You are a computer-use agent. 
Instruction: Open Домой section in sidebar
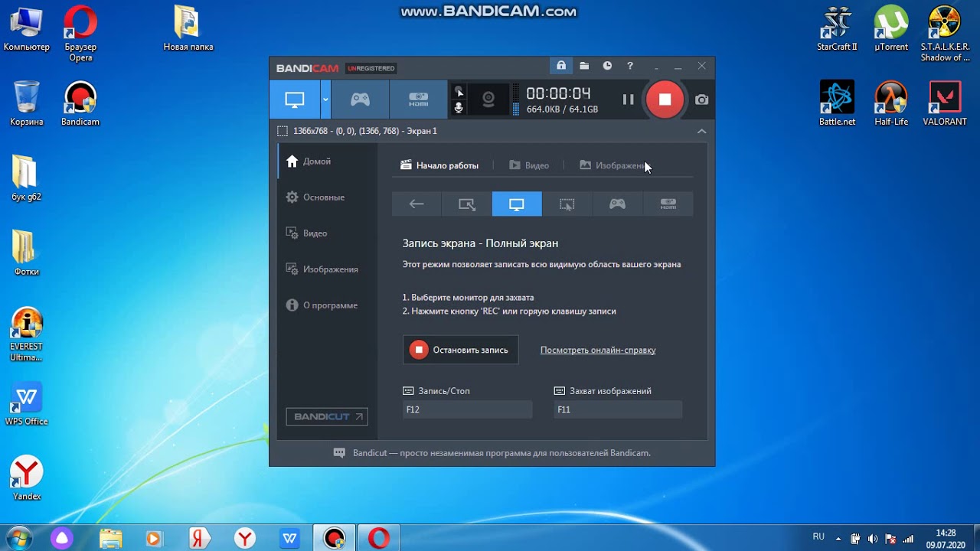(x=327, y=161)
